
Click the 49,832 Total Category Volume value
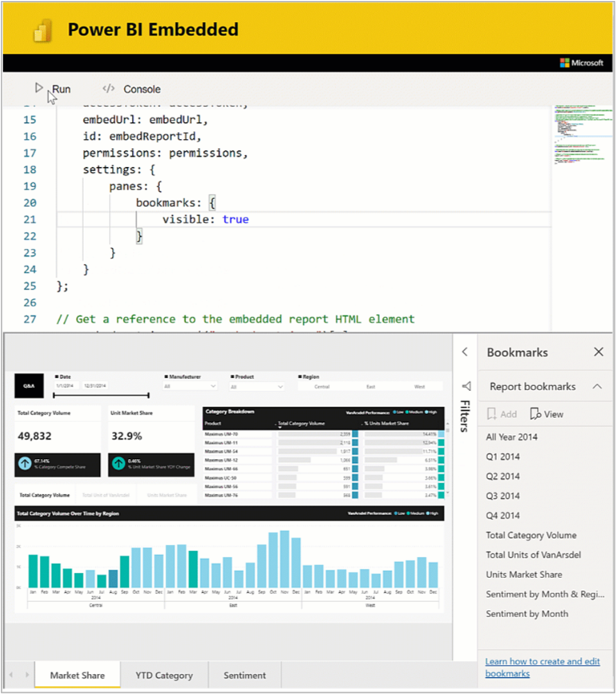[34, 436]
